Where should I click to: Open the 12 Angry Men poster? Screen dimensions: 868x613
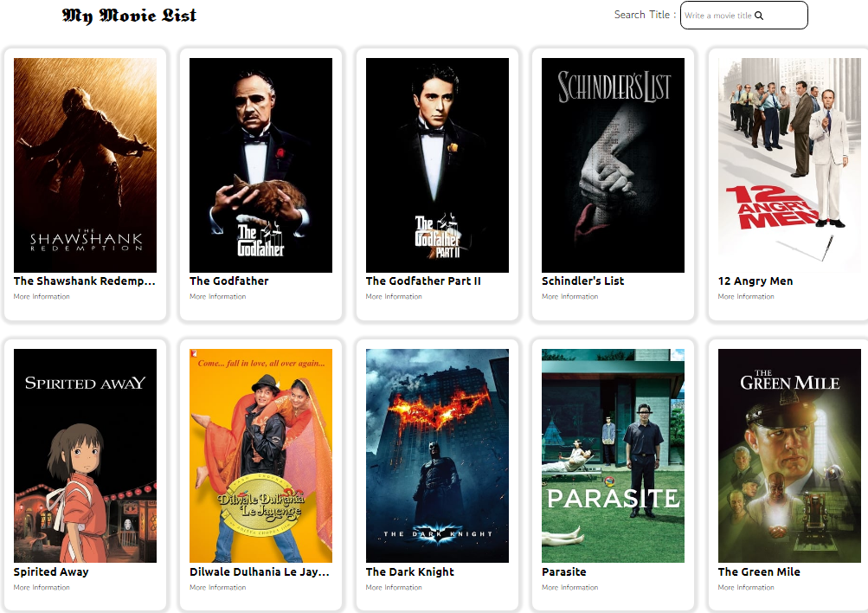[x=789, y=165]
